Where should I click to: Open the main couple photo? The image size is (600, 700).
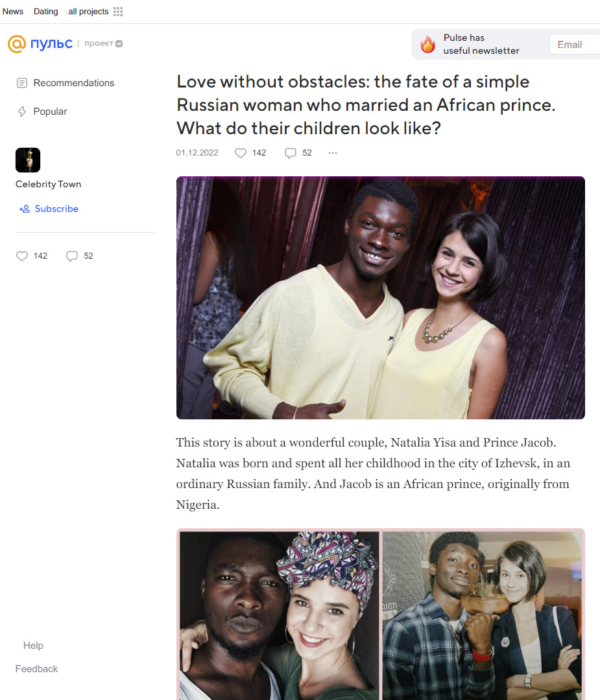[381, 297]
